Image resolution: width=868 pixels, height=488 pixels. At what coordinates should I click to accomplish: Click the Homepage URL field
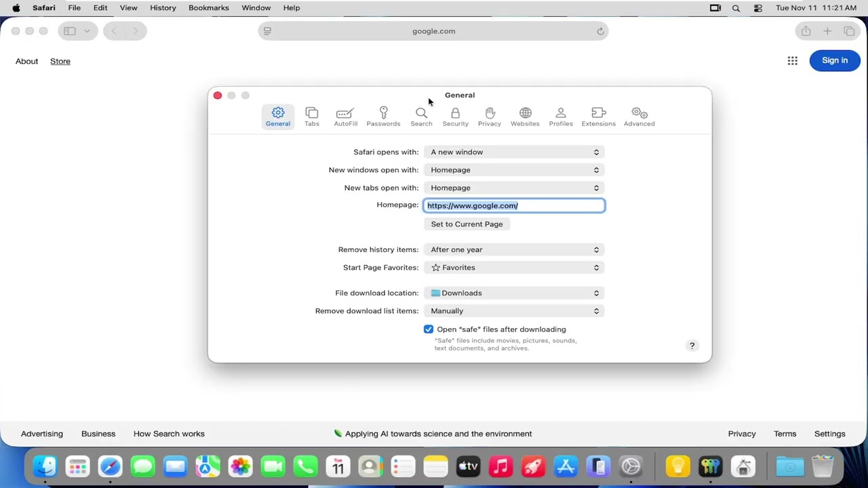pos(514,205)
